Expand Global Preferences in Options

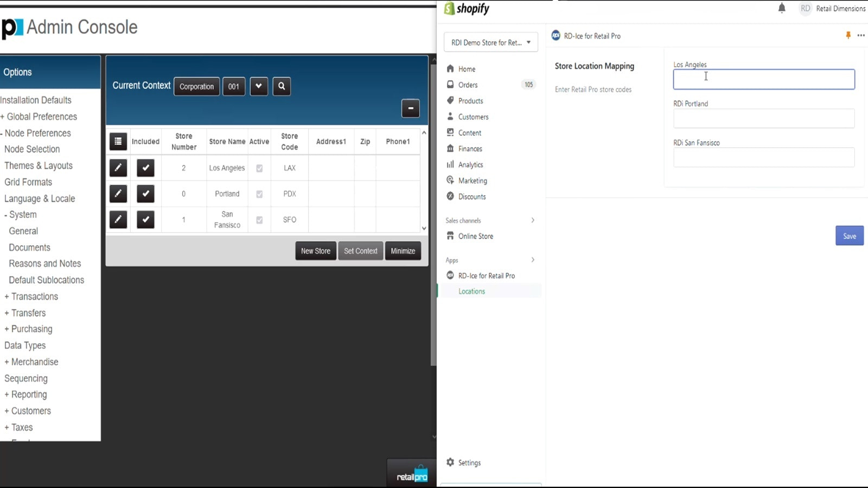(x=39, y=117)
